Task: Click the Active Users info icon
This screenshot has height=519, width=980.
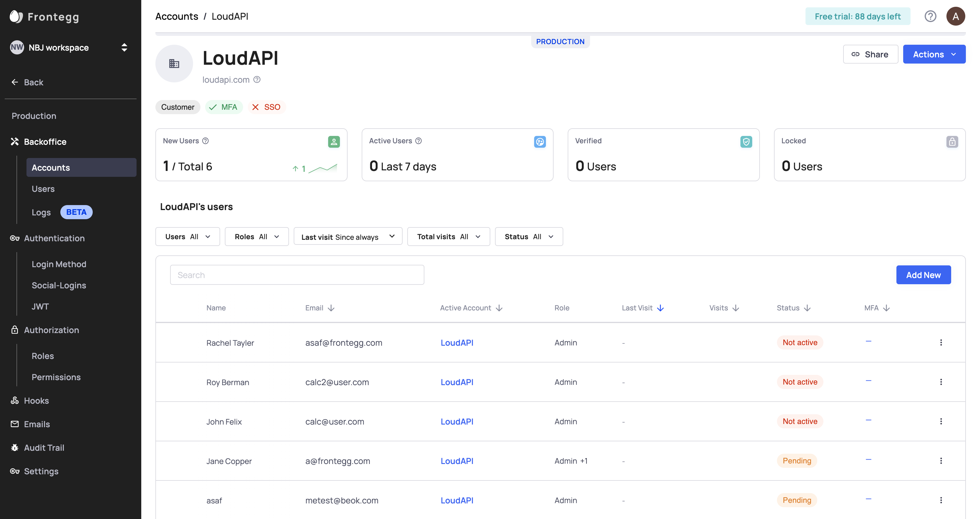Action: pos(418,141)
